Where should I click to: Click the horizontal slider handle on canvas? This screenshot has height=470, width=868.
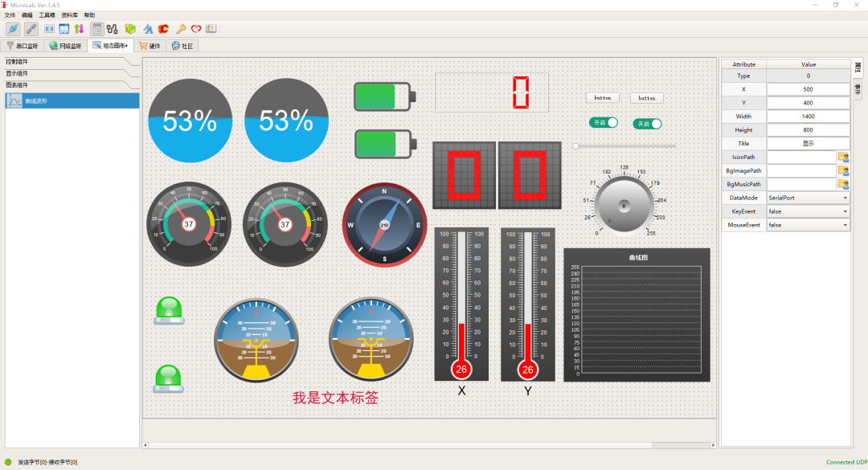575,146
